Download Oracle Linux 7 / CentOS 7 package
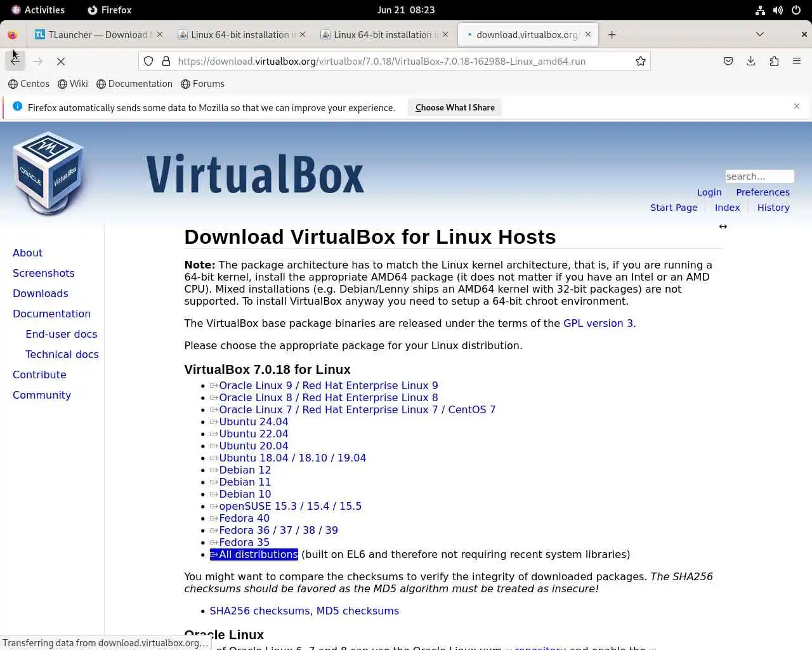Viewport: 812px width, 650px height. tap(353, 409)
